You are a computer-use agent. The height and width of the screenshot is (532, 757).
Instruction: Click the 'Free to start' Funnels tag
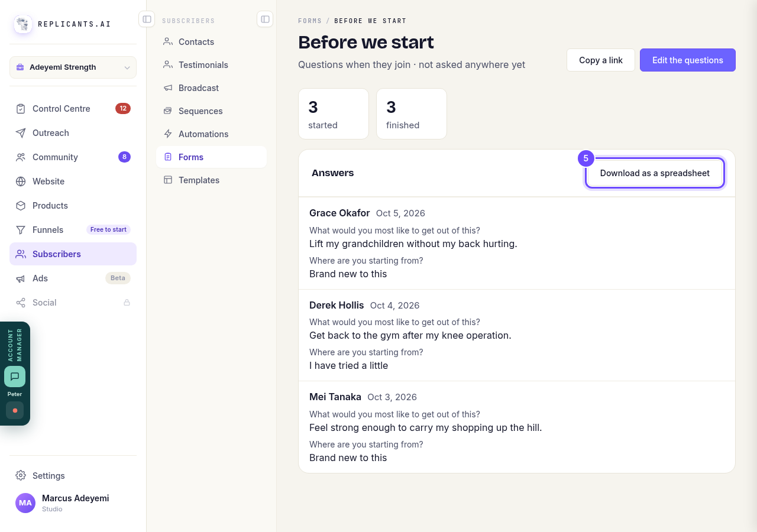click(108, 230)
